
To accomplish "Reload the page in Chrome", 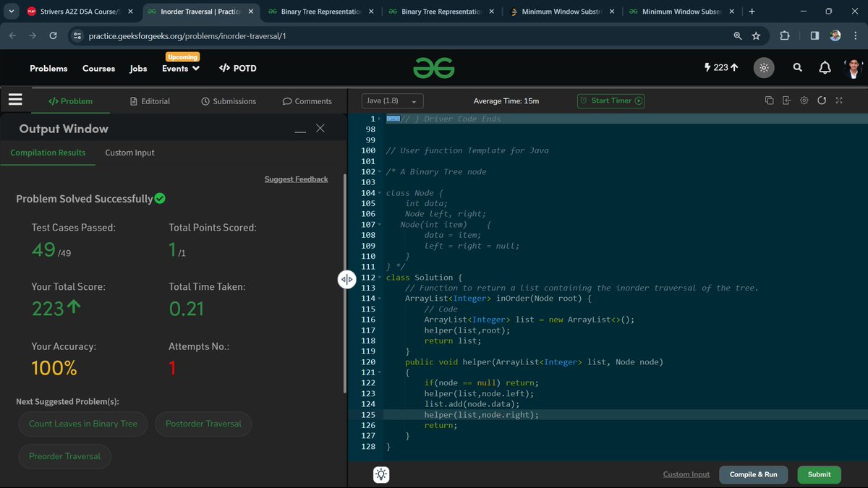I will (53, 35).
